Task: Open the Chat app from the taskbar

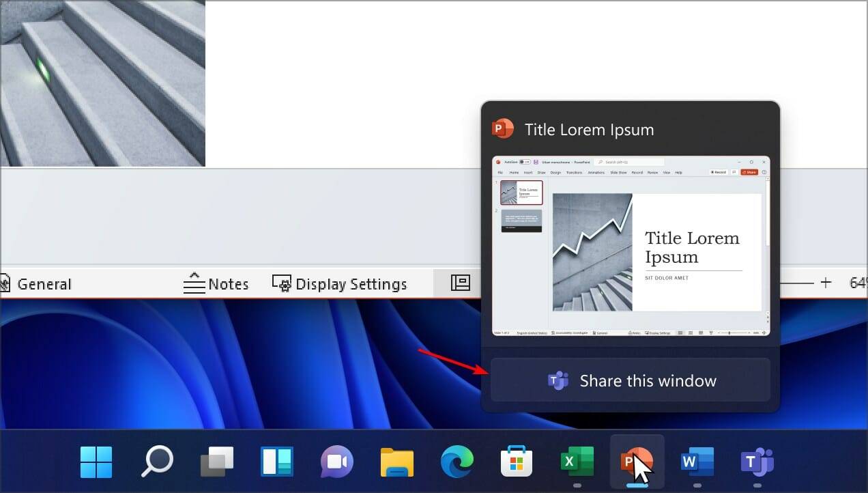Action: 336,462
